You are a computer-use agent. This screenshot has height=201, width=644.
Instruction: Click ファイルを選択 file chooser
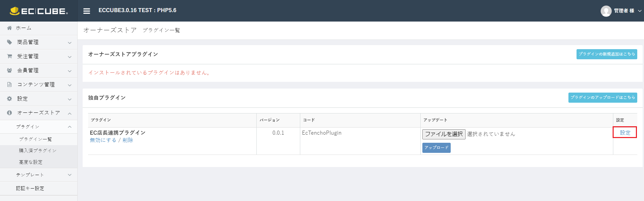pyautogui.click(x=444, y=134)
